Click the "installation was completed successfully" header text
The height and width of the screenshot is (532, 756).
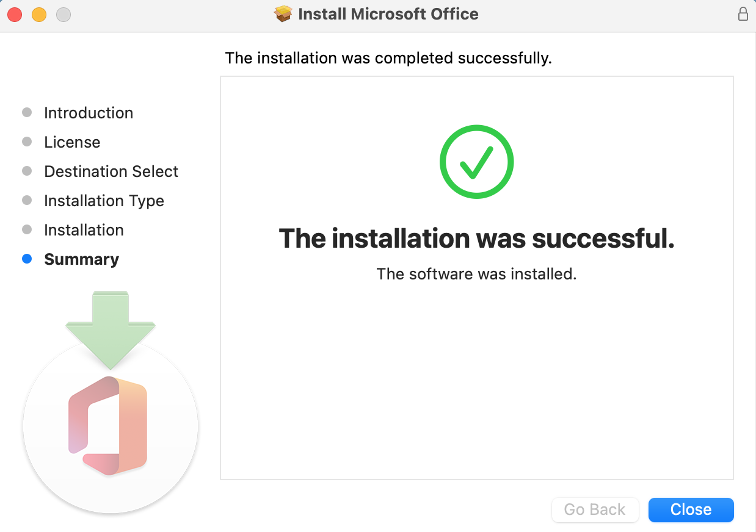pyautogui.click(x=388, y=58)
